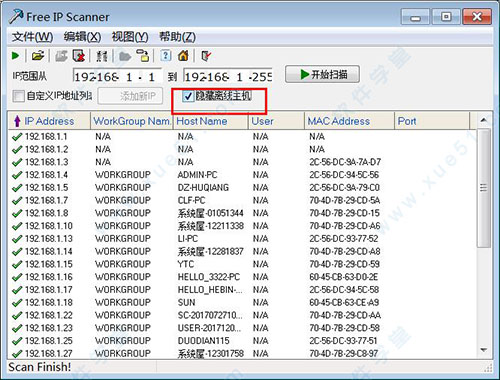500x380 pixels.
Task: Maximize the Free IP Scanner window
Action: [x=446, y=17]
